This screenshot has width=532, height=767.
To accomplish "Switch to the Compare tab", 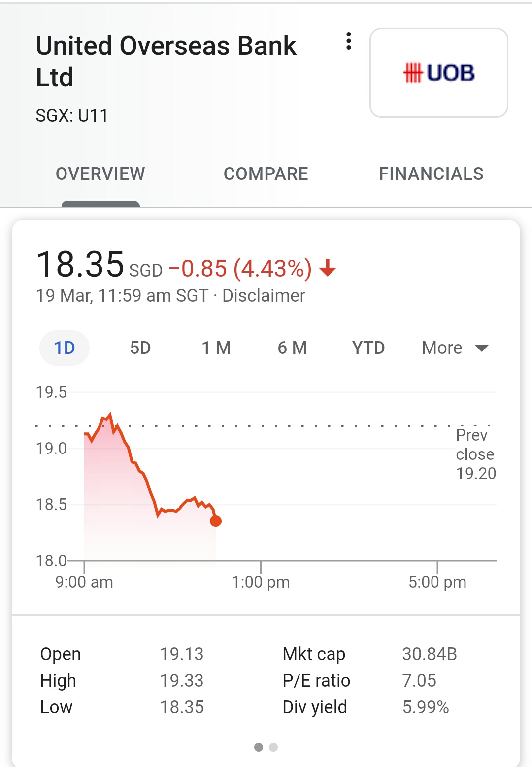I will pyautogui.click(x=266, y=174).
